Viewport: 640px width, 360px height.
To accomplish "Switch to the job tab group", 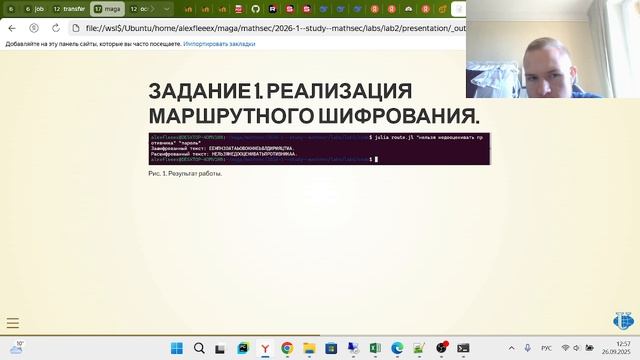I will pos(35,9).
